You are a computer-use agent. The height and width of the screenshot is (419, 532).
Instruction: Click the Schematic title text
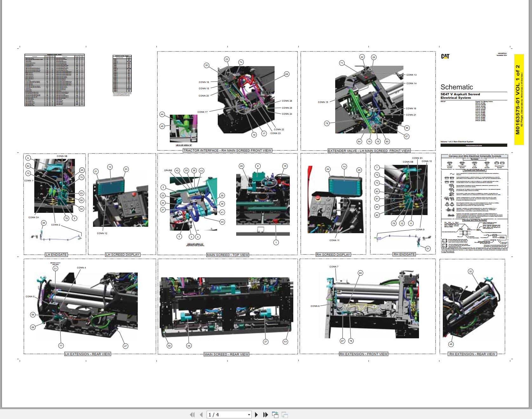point(456,87)
